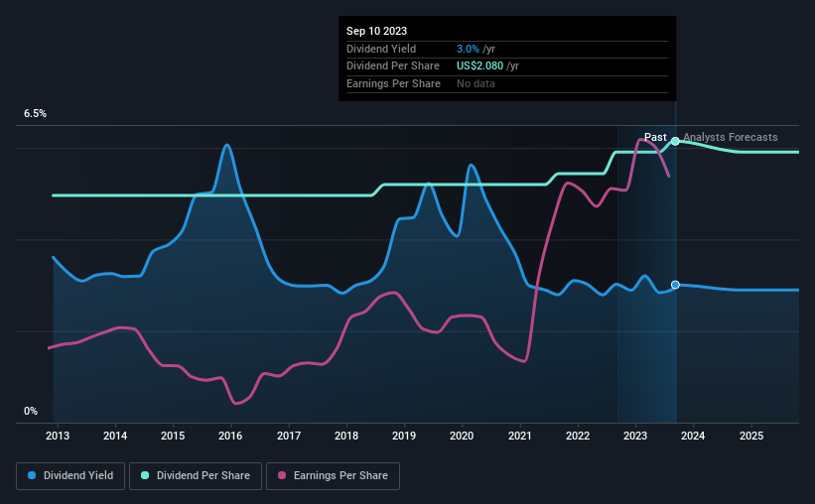Click the 2013 x-axis year label

click(x=58, y=436)
